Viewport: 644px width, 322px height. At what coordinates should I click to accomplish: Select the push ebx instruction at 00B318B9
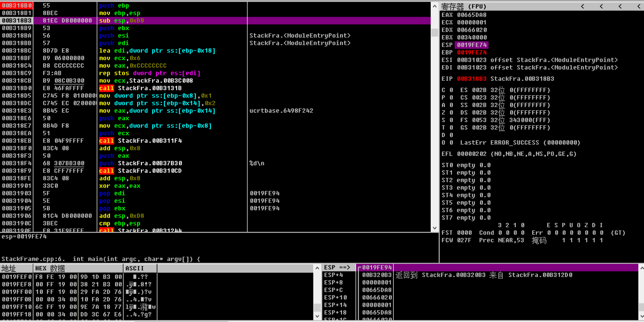click(x=114, y=28)
